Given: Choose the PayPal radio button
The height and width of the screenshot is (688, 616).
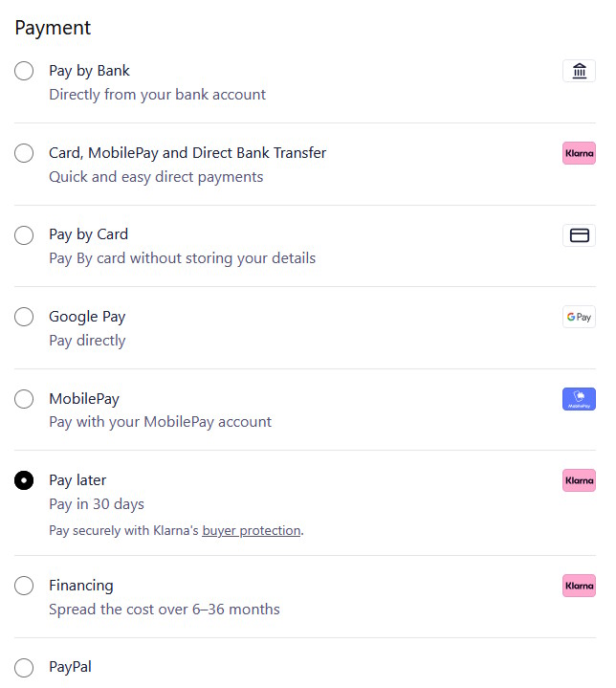Looking at the screenshot, I should [x=24, y=667].
